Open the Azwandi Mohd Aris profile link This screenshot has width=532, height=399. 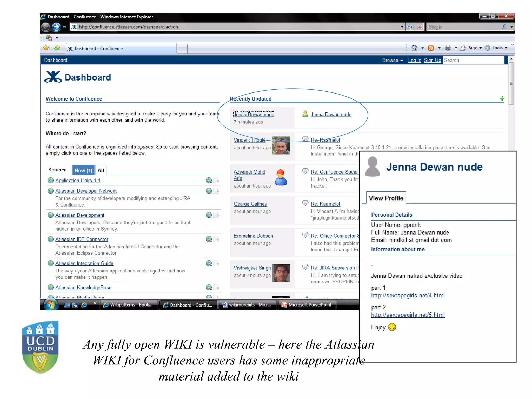pyautogui.click(x=249, y=175)
